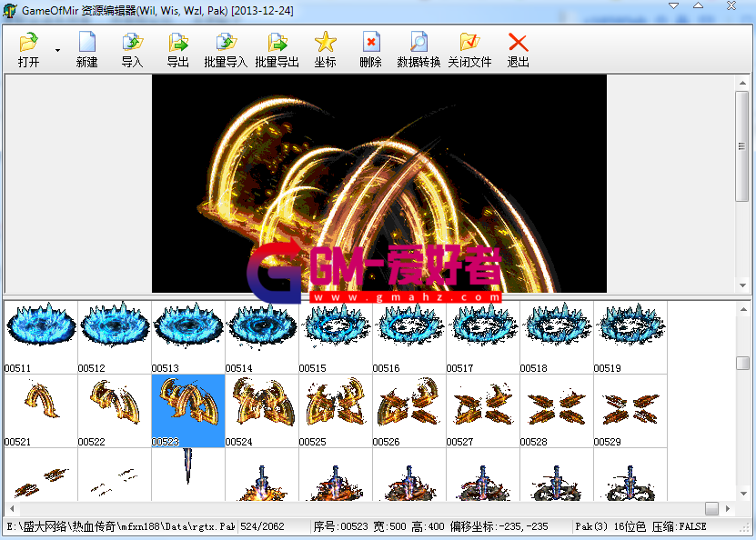Select thumbnail 00517
The height and width of the screenshot is (540, 756).
[484, 337]
